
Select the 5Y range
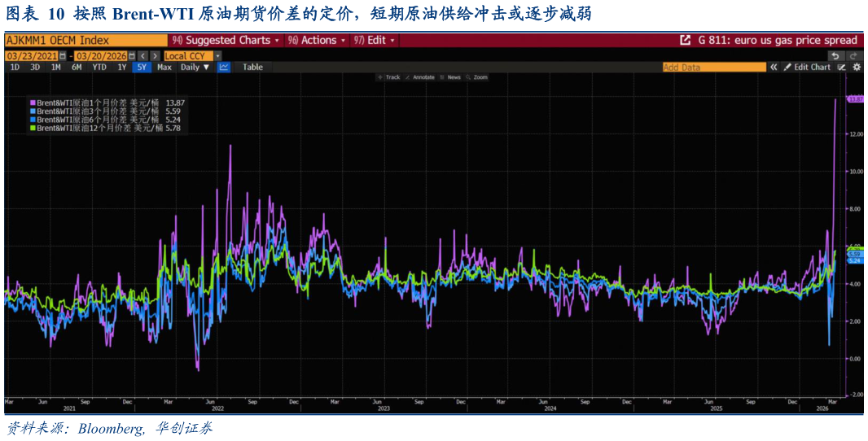tap(142, 67)
